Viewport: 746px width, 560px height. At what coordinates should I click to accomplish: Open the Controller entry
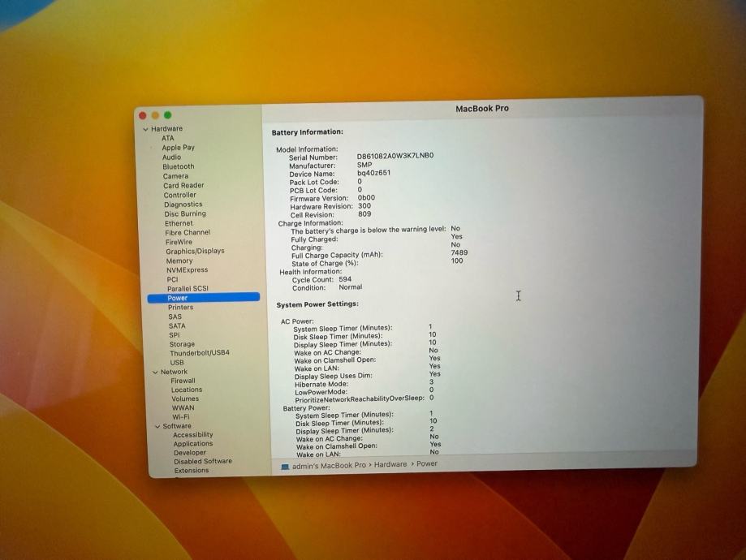(180, 195)
